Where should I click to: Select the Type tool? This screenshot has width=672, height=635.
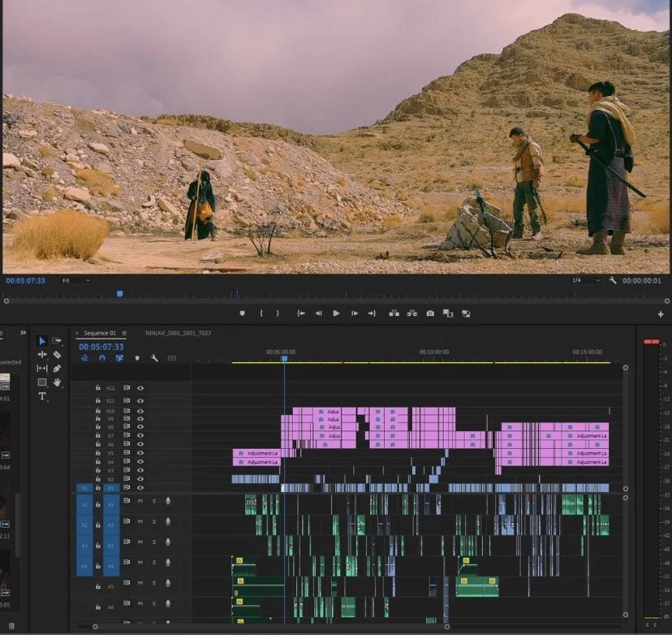click(x=42, y=396)
